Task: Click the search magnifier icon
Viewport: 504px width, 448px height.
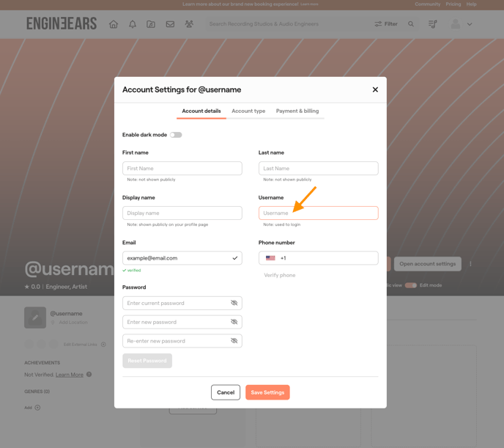Action: [411, 24]
